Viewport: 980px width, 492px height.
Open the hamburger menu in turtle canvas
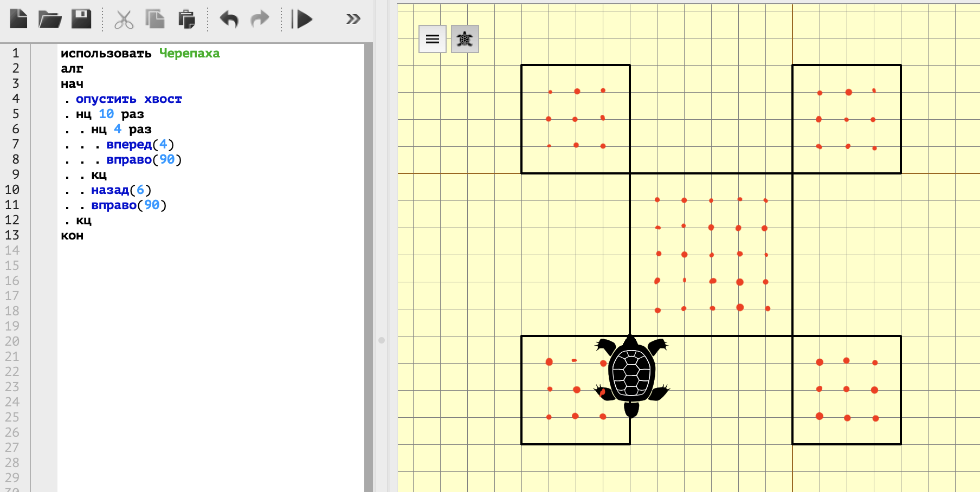pyautogui.click(x=433, y=39)
